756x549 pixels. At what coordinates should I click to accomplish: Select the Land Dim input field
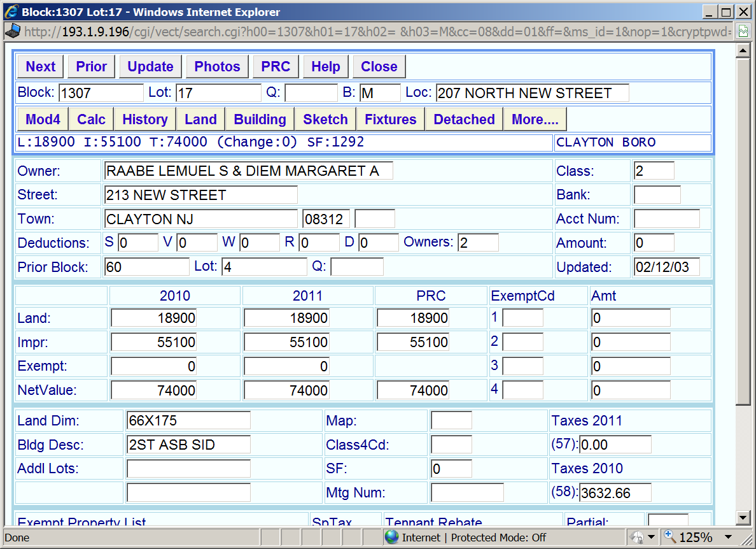188,421
